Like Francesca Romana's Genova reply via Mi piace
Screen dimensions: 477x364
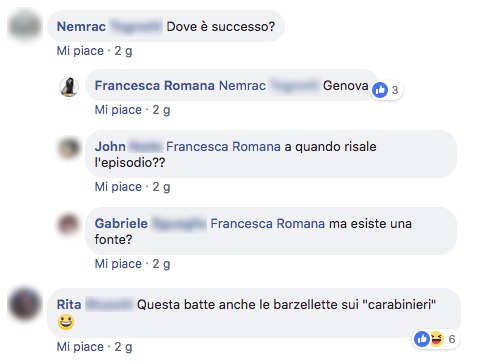(118, 110)
